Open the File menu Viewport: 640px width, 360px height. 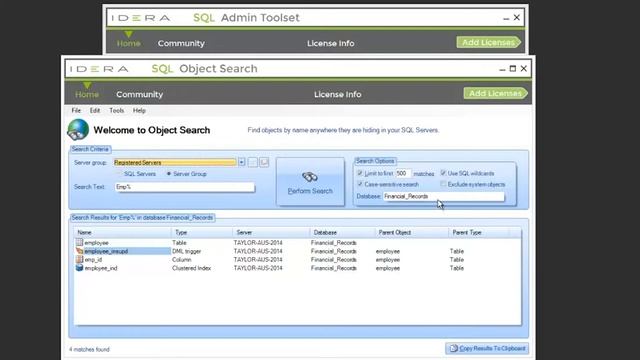76,111
